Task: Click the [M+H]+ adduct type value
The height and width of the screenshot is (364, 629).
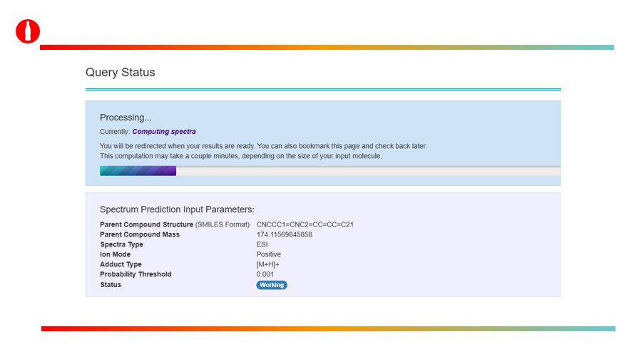Action: click(x=268, y=264)
